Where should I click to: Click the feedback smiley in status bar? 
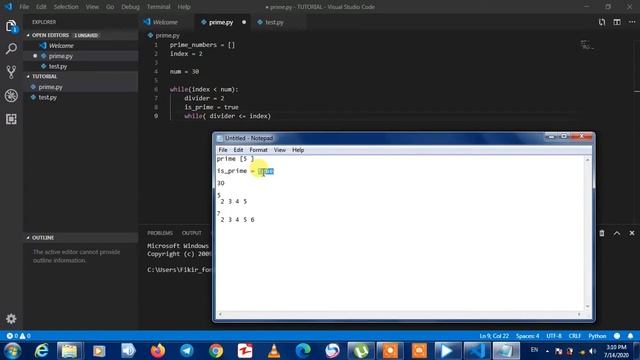617,336
